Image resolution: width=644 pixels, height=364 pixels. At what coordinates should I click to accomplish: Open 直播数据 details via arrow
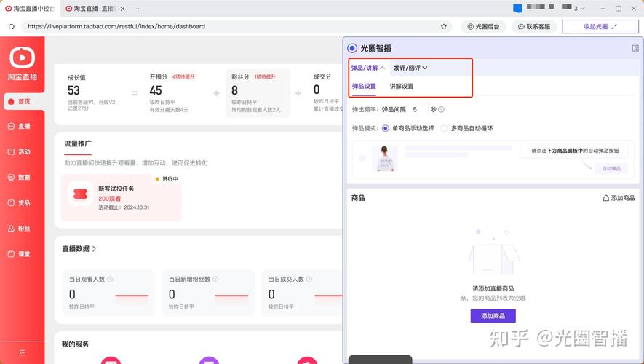click(x=95, y=249)
